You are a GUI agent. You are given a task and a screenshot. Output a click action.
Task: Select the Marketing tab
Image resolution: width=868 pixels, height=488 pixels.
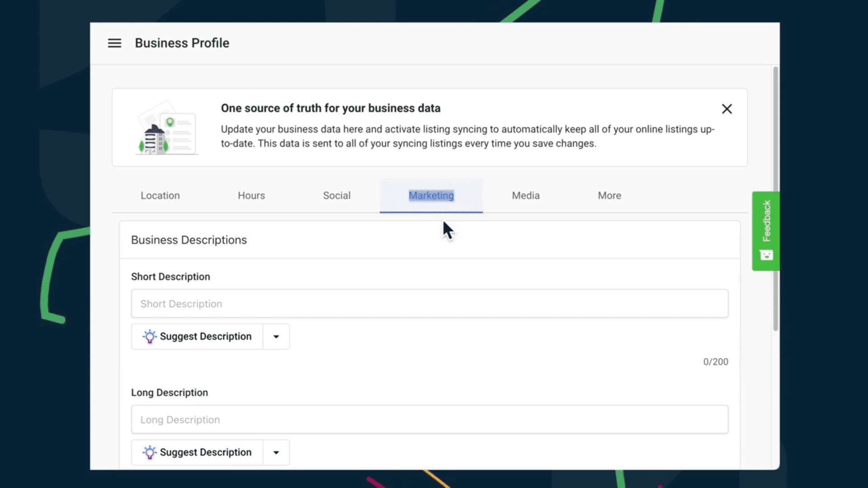pyautogui.click(x=431, y=196)
